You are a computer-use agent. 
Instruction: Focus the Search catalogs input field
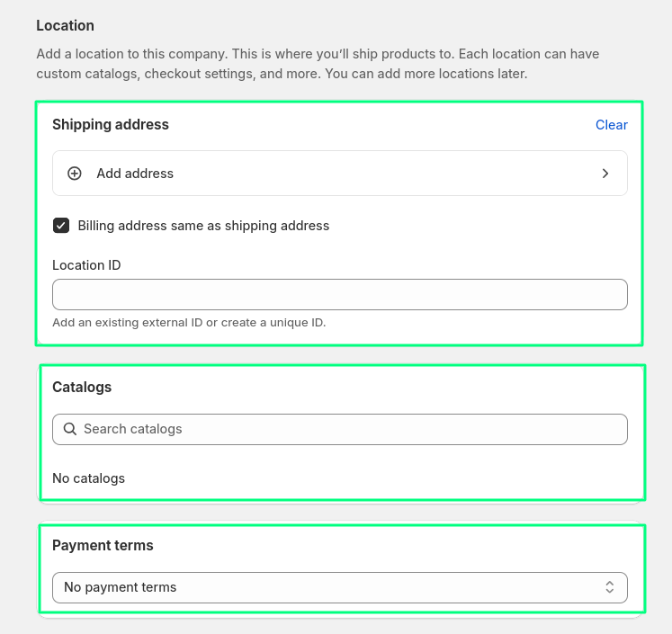pos(351,429)
